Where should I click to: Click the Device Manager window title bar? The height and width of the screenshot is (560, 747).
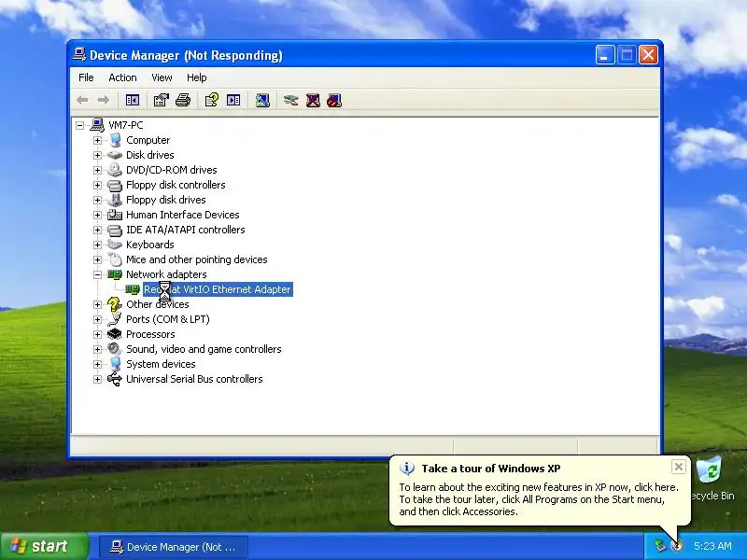[333, 55]
